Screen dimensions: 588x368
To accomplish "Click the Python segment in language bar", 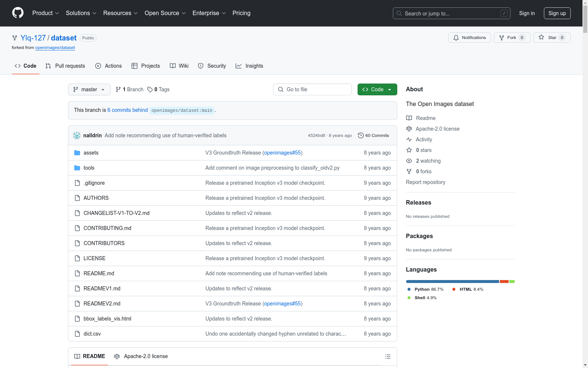I will (x=452, y=282).
